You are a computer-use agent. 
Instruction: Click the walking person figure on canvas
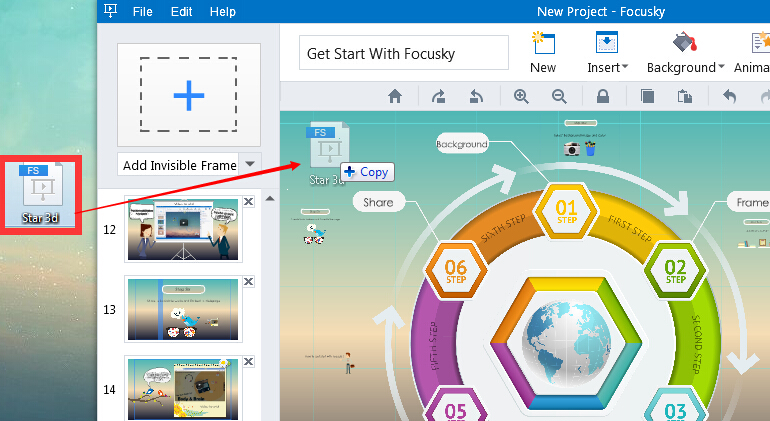pos(348,363)
